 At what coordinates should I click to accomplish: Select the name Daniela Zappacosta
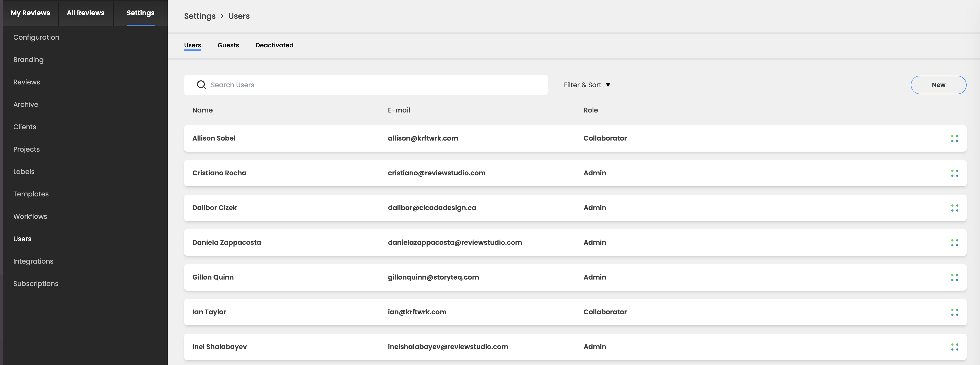(x=226, y=242)
